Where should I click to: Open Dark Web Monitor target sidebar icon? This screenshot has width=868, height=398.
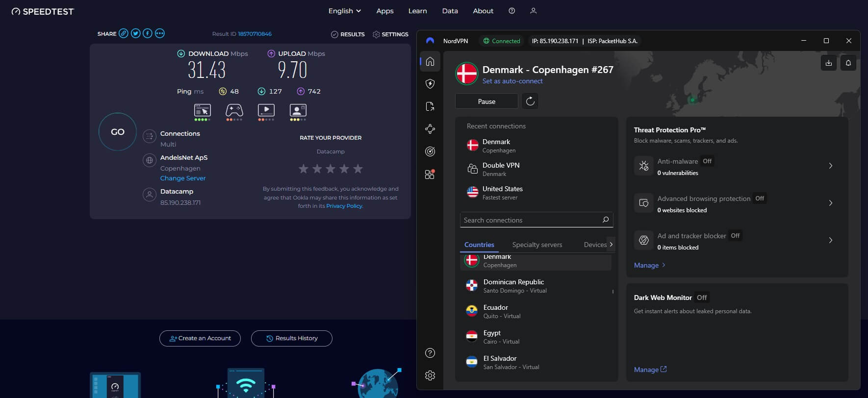[430, 151]
